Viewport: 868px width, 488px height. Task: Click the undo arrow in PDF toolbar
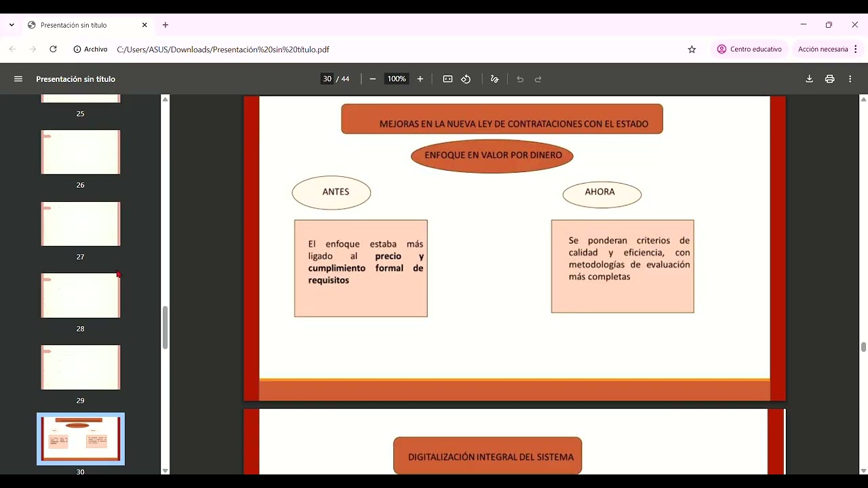click(x=520, y=79)
